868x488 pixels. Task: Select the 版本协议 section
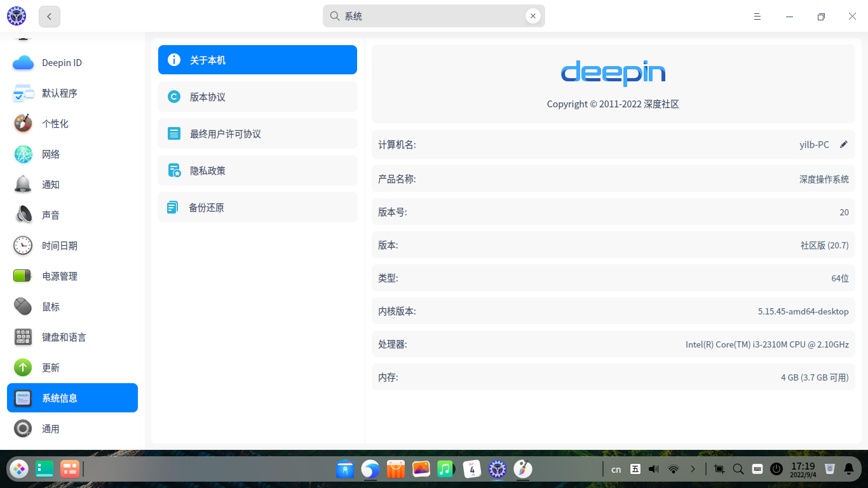(x=257, y=97)
